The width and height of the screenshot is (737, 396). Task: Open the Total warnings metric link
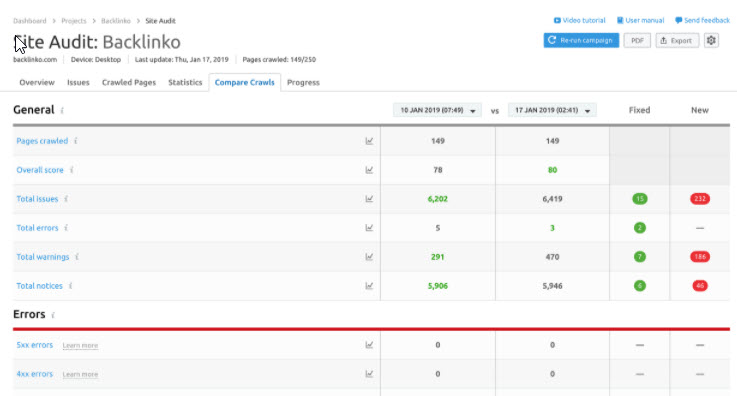(x=43, y=257)
